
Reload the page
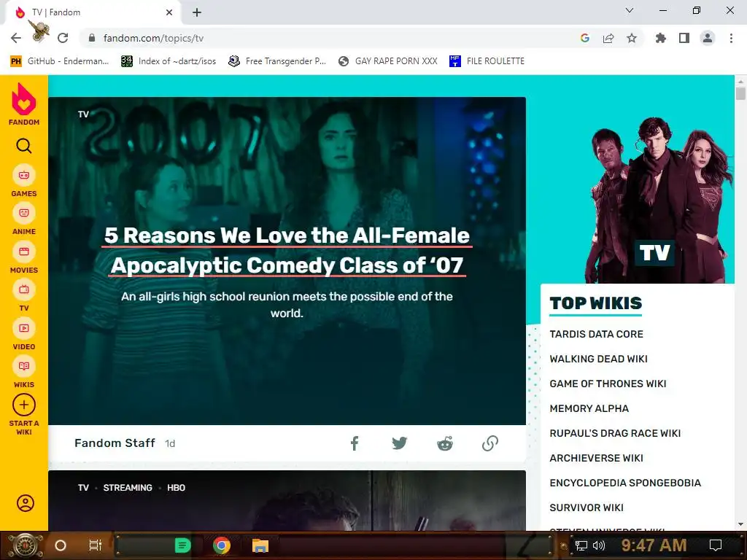pos(63,38)
